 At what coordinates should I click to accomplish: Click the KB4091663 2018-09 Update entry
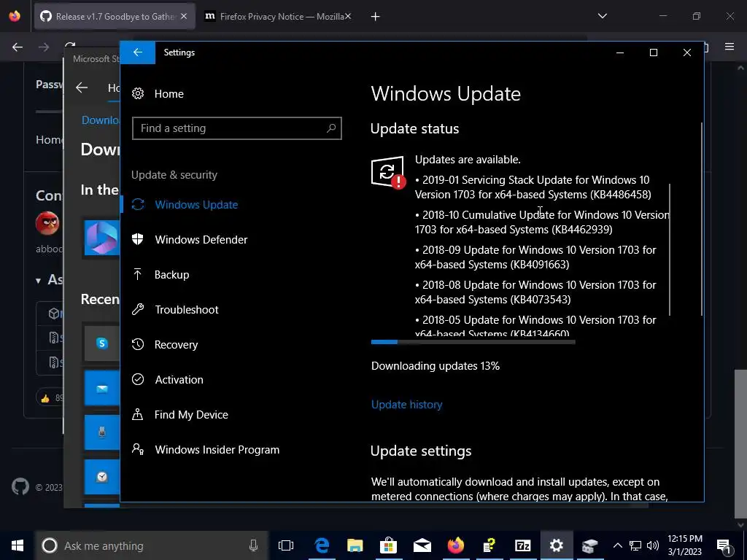[x=535, y=257]
